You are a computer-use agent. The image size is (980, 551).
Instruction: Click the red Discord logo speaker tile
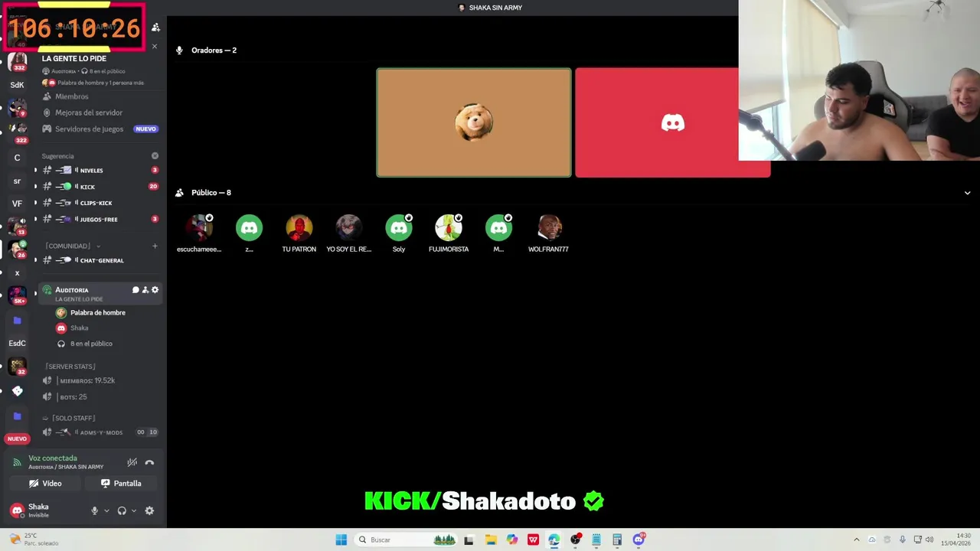coord(672,122)
